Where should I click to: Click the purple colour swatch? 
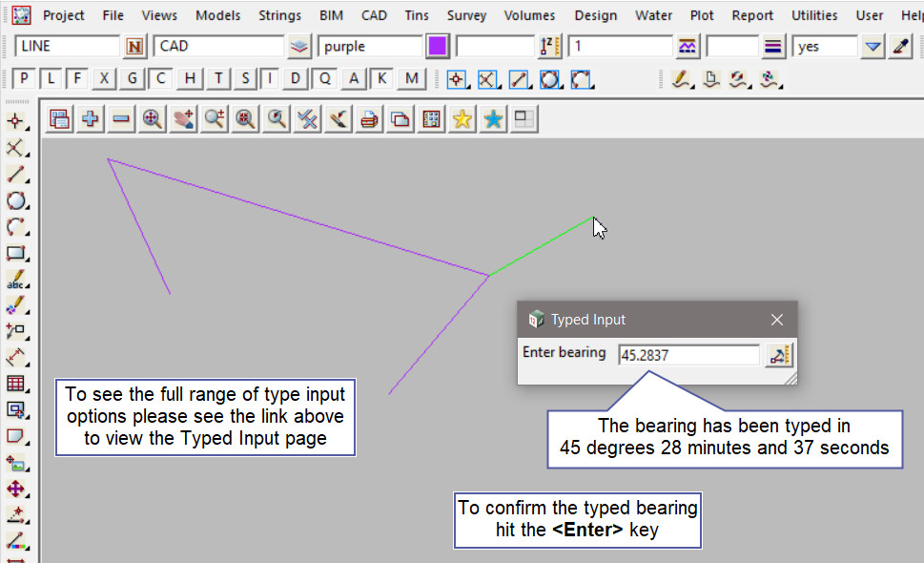pos(438,47)
